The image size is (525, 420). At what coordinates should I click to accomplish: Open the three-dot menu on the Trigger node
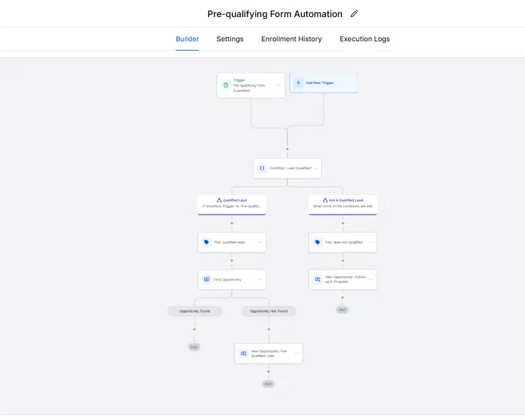tap(278, 85)
